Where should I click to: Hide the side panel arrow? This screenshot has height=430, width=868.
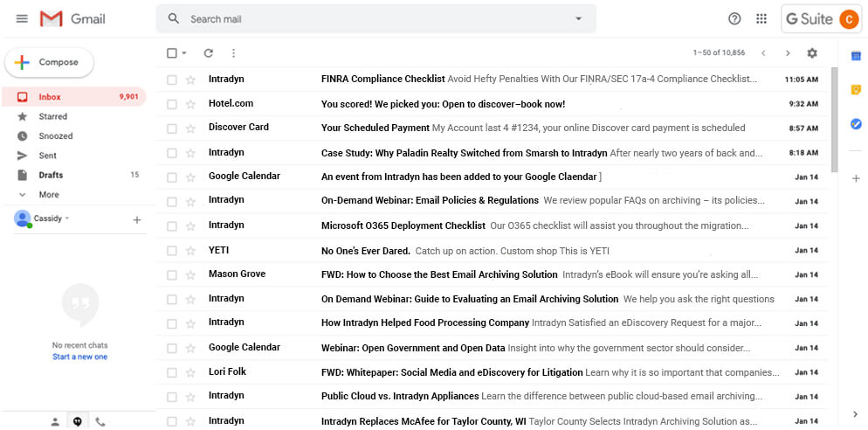(856, 414)
